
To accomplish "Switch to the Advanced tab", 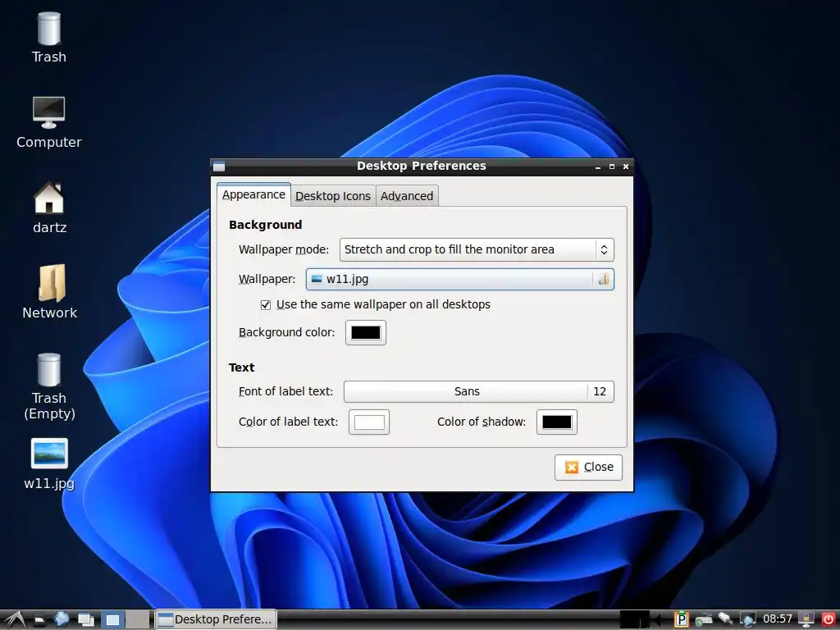I will [x=407, y=196].
